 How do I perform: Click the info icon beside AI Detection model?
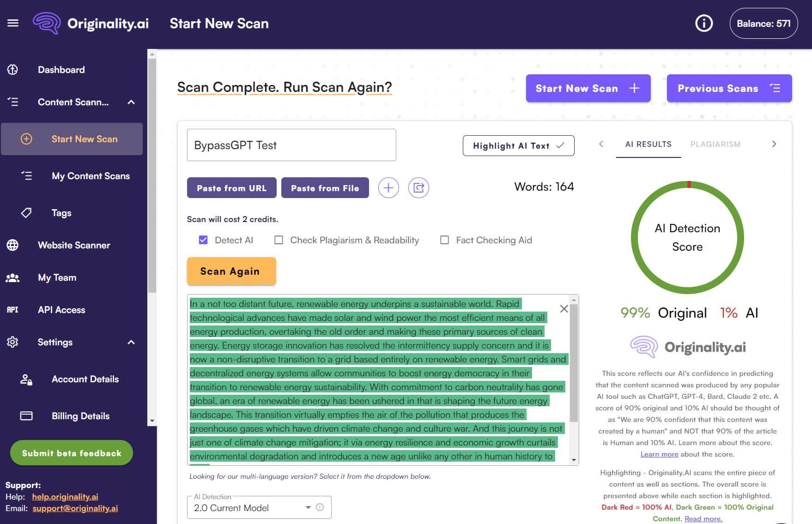tap(320, 507)
